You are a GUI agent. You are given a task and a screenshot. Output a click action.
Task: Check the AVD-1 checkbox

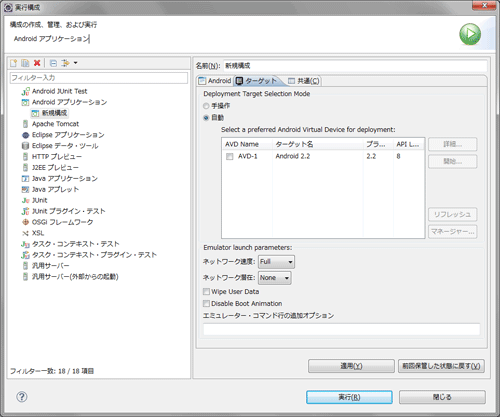tap(230, 156)
